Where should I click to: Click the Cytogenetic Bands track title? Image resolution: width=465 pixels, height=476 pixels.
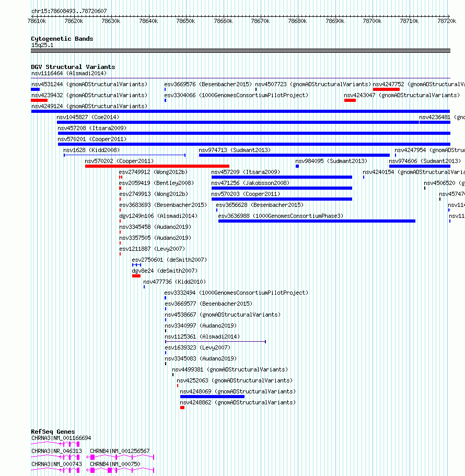point(62,39)
